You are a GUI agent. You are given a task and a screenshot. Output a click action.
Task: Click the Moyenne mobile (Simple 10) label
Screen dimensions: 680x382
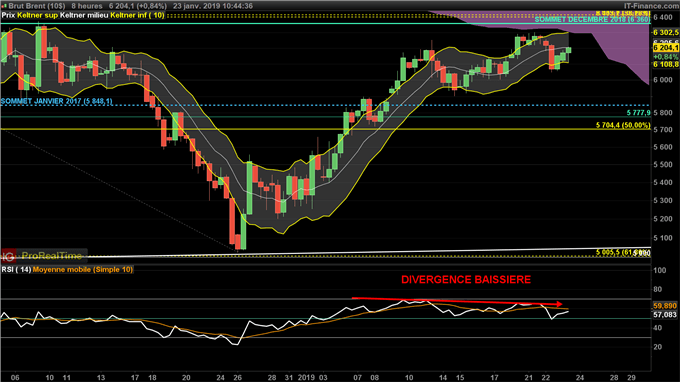point(82,270)
